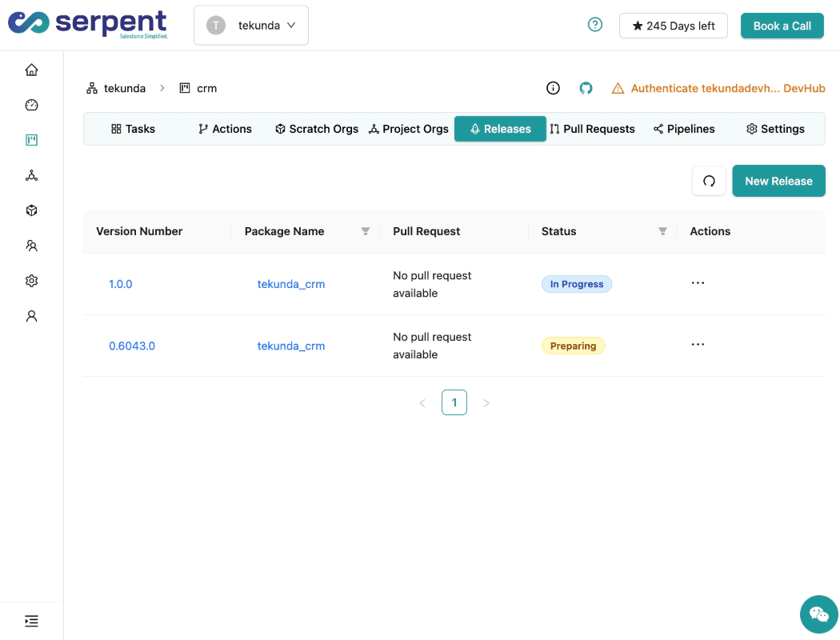This screenshot has height=640, width=840.
Task: Switch to the Pull Requests tab
Action: click(x=592, y=129)
